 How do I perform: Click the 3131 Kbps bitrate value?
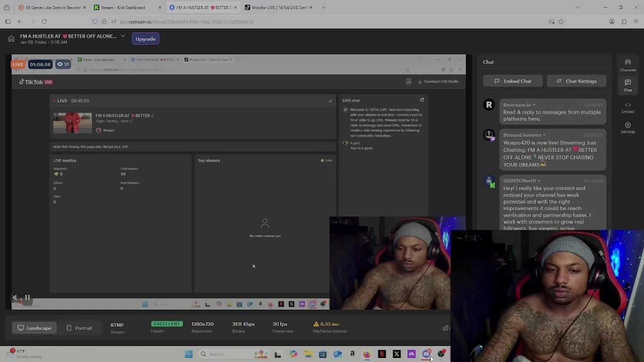pyautogui.click(x=243, y=324)
